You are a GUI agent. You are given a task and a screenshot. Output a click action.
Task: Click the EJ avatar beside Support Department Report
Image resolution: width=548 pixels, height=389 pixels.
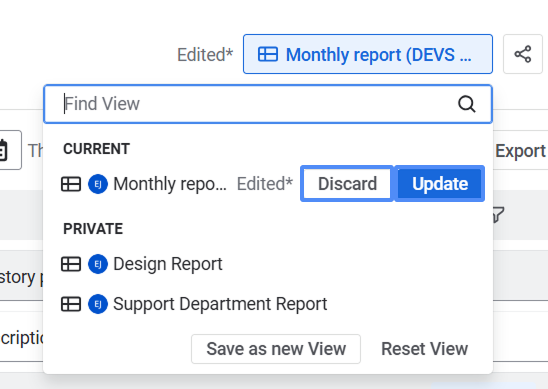98,304
